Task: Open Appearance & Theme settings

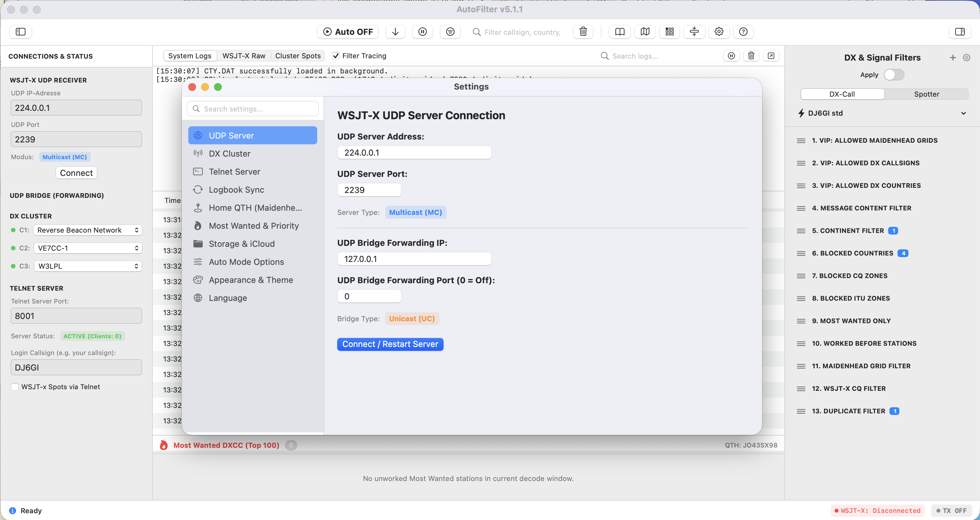Action: pyautogui.click(x=253, y=280)
